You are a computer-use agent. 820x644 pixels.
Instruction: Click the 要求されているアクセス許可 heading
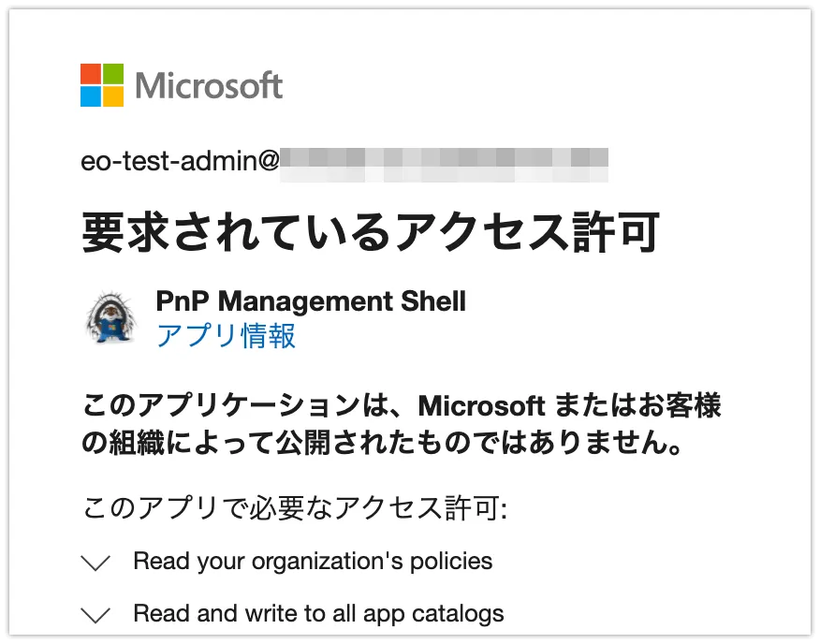coord(371,233)
